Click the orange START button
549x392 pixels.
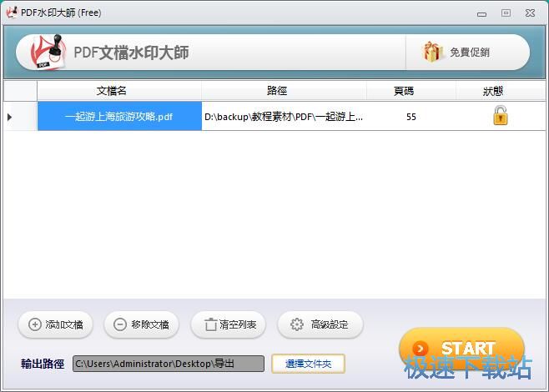point(461,348)
